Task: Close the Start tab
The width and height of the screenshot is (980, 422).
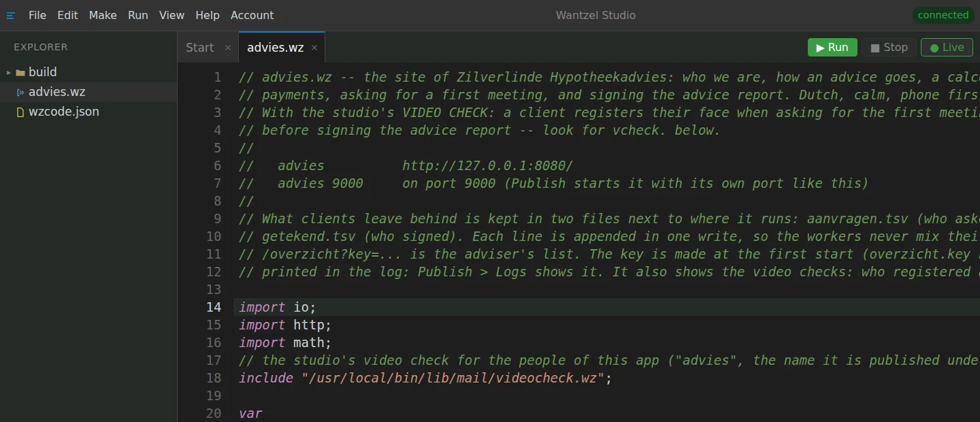Action: (x=228, y=48)
